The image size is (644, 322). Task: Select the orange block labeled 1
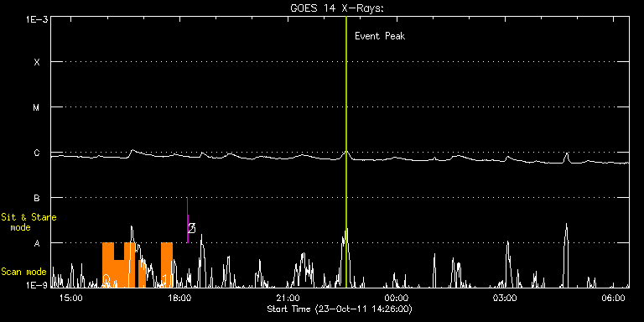pyautogui.click(x=167, y=265)
